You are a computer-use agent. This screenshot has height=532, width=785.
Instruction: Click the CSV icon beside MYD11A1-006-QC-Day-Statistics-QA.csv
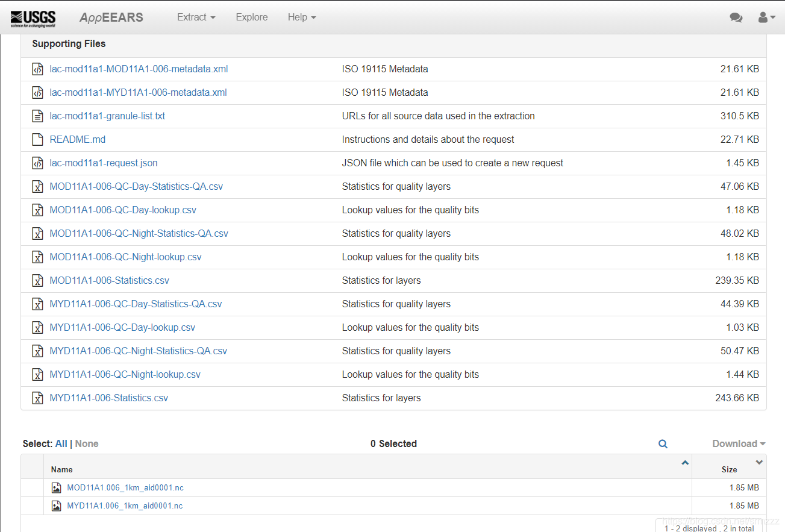[x=37, y=304]
